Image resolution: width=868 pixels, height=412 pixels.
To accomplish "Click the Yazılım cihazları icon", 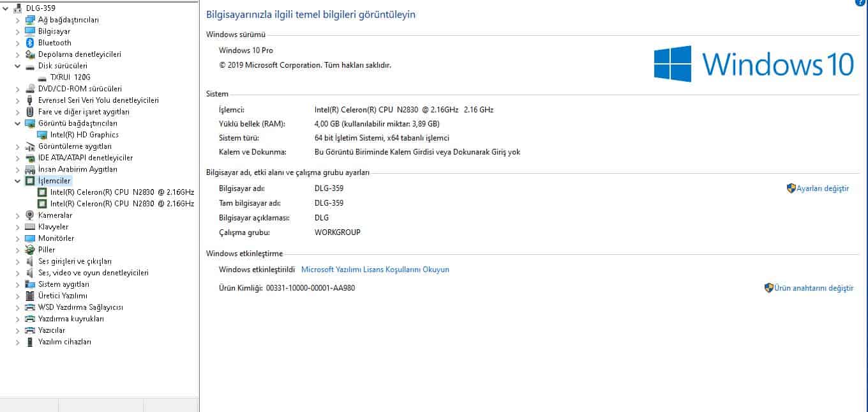I will [x=29, y=342].
